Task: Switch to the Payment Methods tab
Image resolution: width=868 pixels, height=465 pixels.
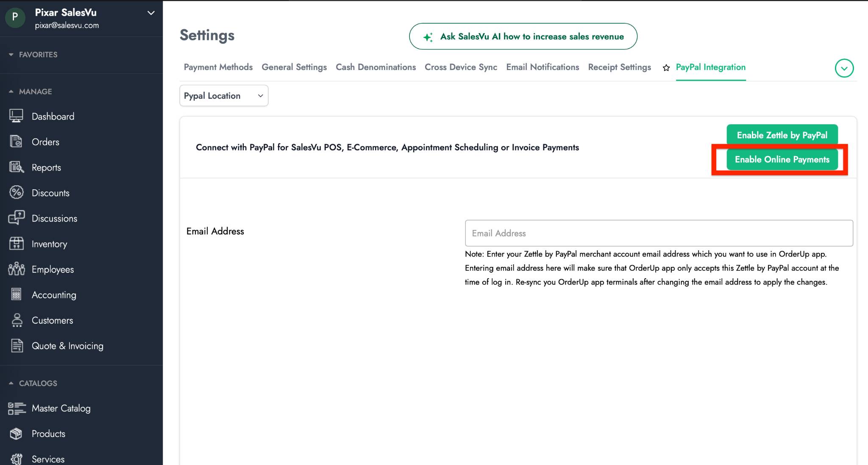Action: pyautogui.click(x=218, y=67)
